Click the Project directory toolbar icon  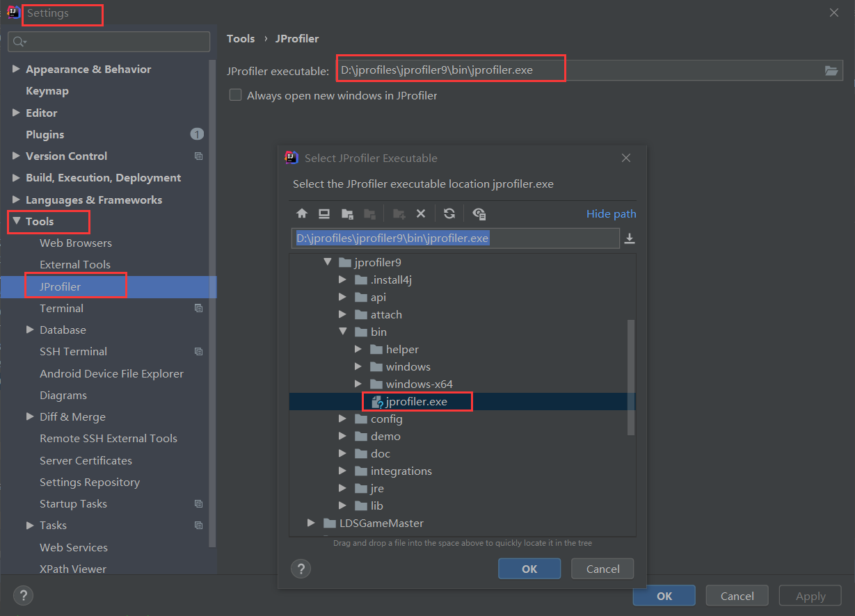pos(347,213)
